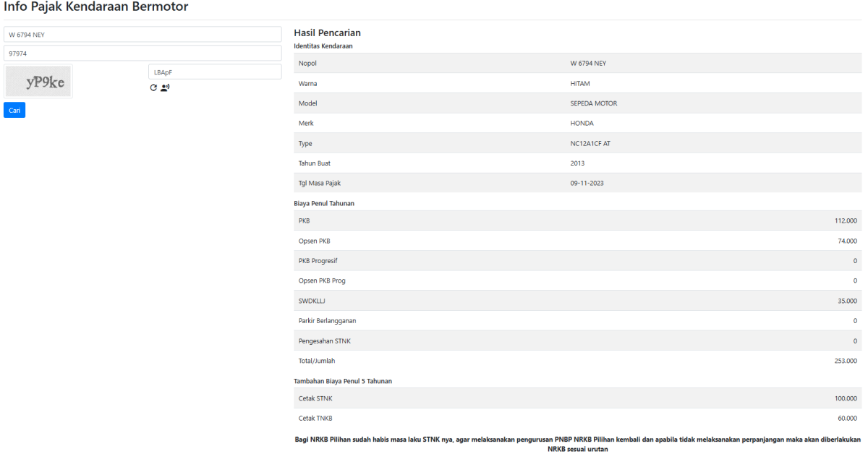Select the PKB amount 112.000
This screenshot has height=454, width=868.
coord(846,220)
